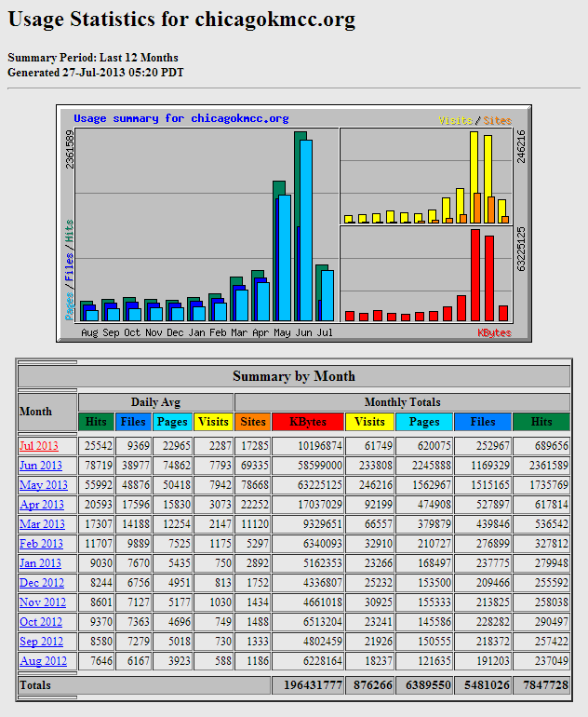Click the blue Monthly Totals Files header
The height and width of the screenshot is (717, 588).
483,422
